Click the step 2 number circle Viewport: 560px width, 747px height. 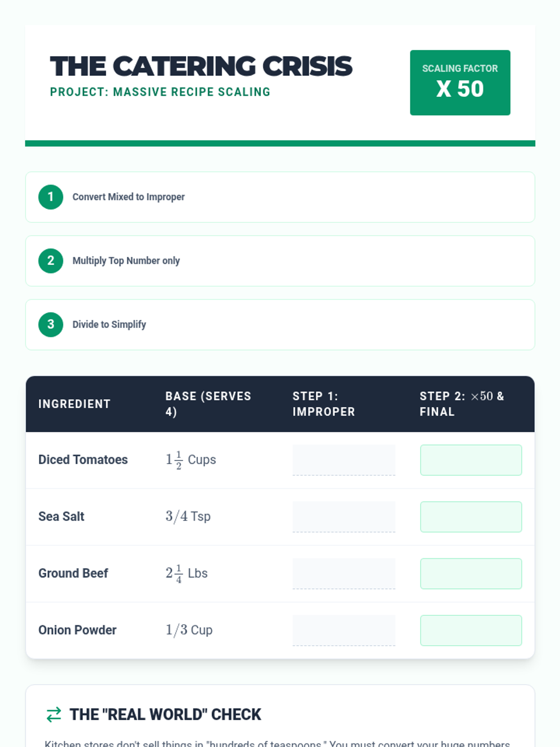click(x=50, y=261)
